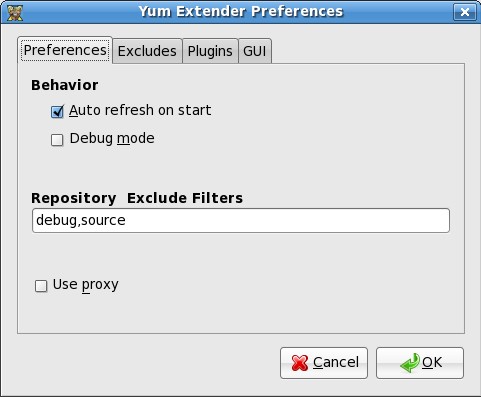Tick the Use proxy checkbox
This screenshot has height=397, width=481.
[x=41, y=286]
